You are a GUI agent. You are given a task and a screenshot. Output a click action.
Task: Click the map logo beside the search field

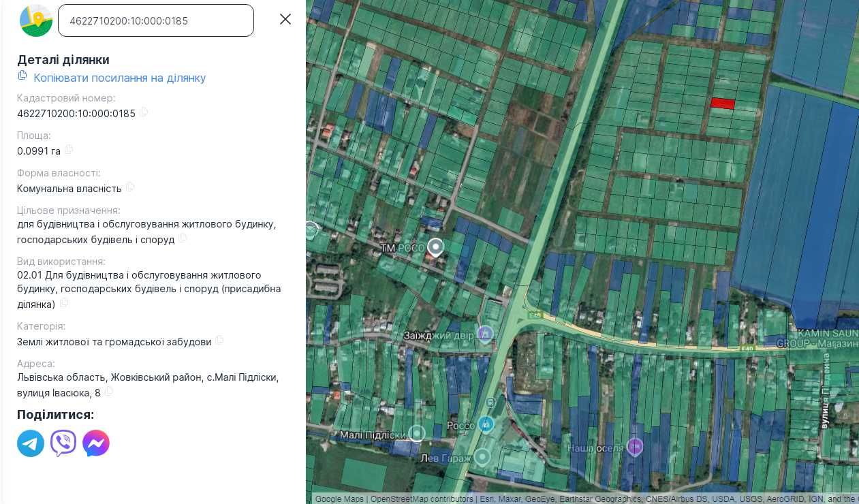[x=36, y=20]
